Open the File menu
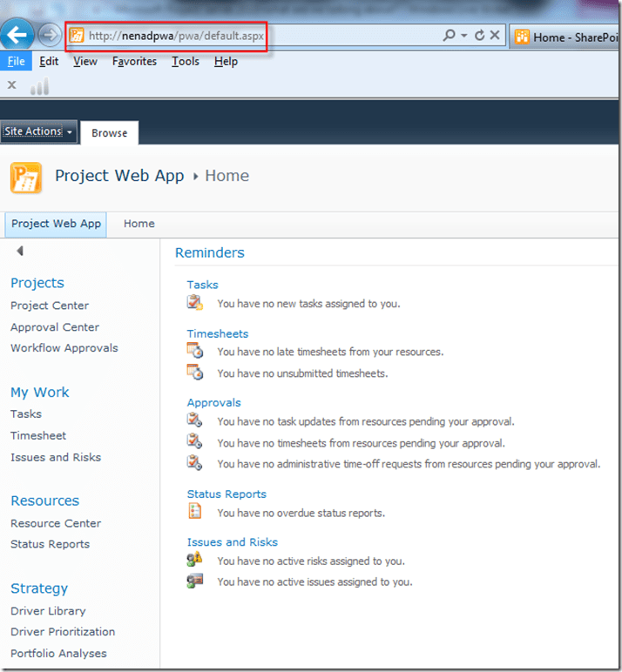The height and width of the screenshot is (672, 622). (x=17, y=61)
